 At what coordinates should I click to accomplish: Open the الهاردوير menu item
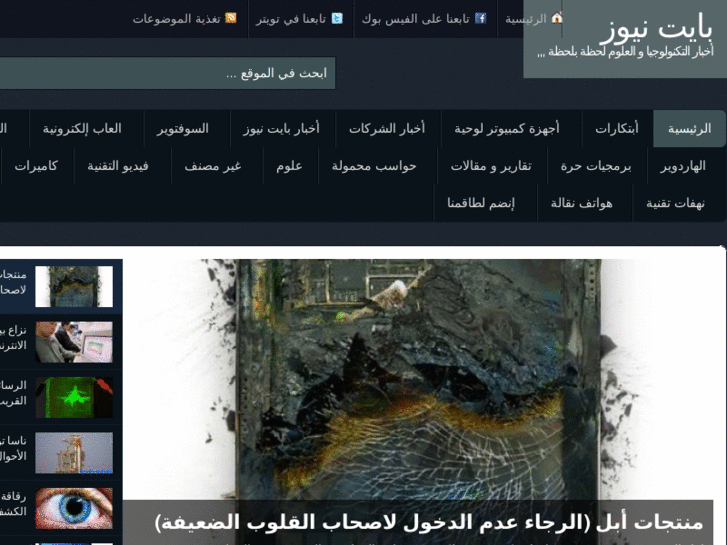point(683,166)
